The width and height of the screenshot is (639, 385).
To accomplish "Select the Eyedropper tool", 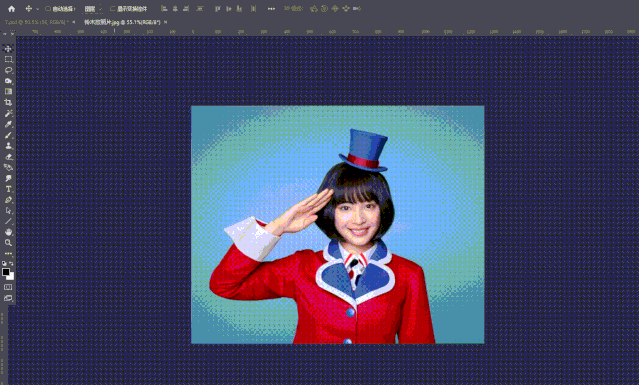I will [x=8, y=124].
